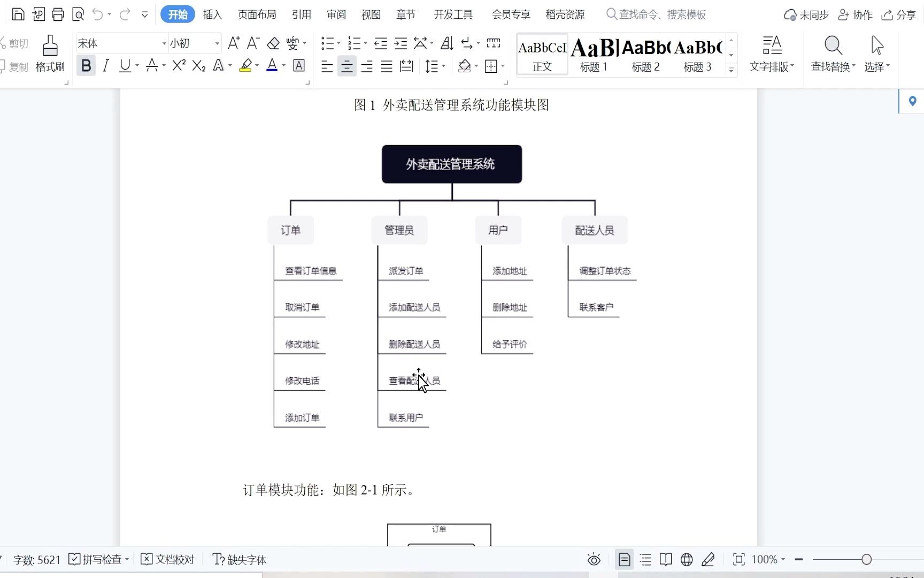
Task: Open the 视图 tab
Action: 371,14
